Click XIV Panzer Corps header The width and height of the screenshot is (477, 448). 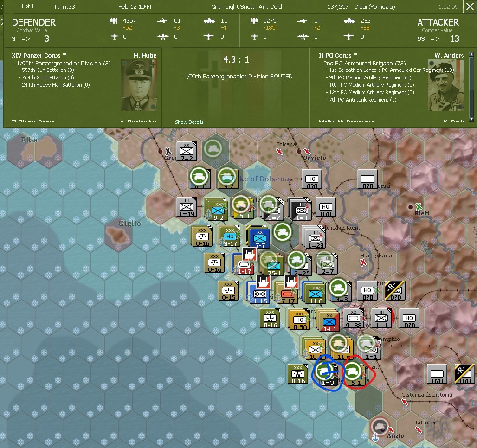click(x=39, y=55)
